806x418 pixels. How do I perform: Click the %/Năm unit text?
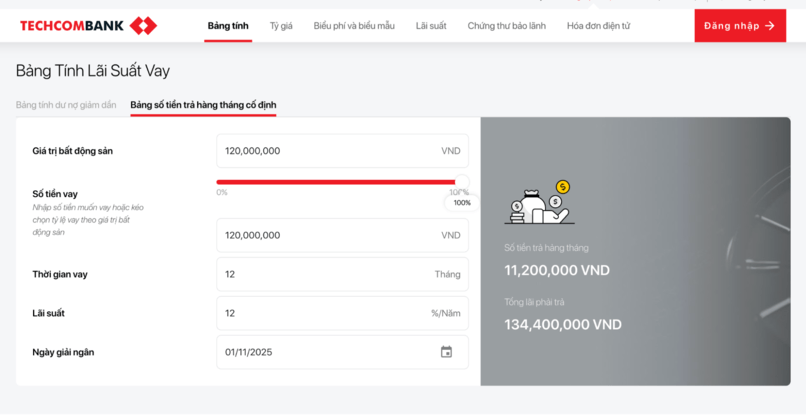pos(446,313)
